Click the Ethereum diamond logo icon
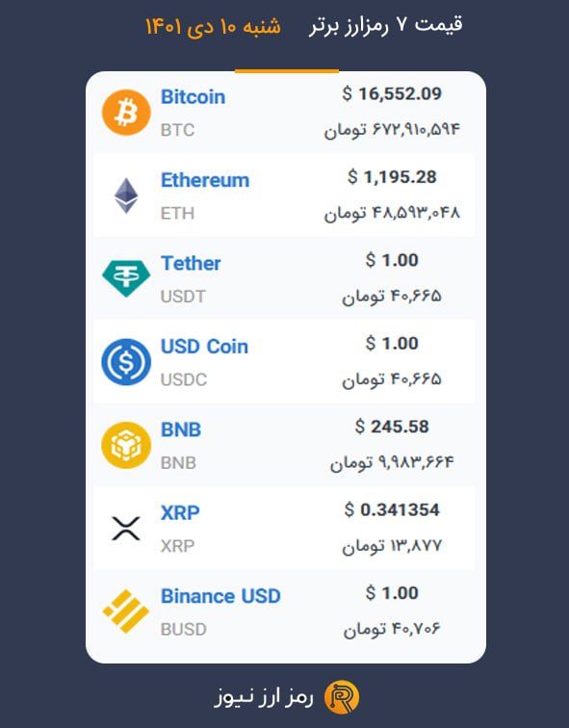Viewport: 569px width, 728px height. click(126, 195)
